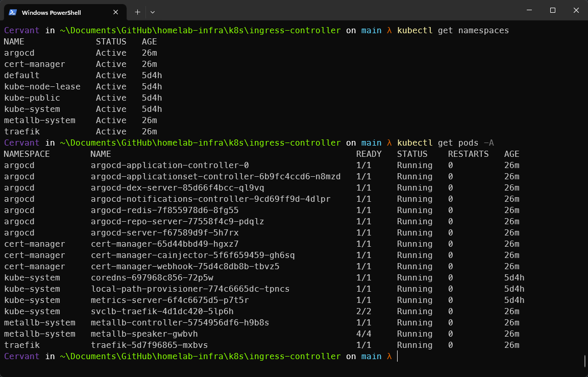Close the Windows PowerShell tab
The width and height of the screenshot is (588, 377).
pyautogui.click(x=116, y=12)
